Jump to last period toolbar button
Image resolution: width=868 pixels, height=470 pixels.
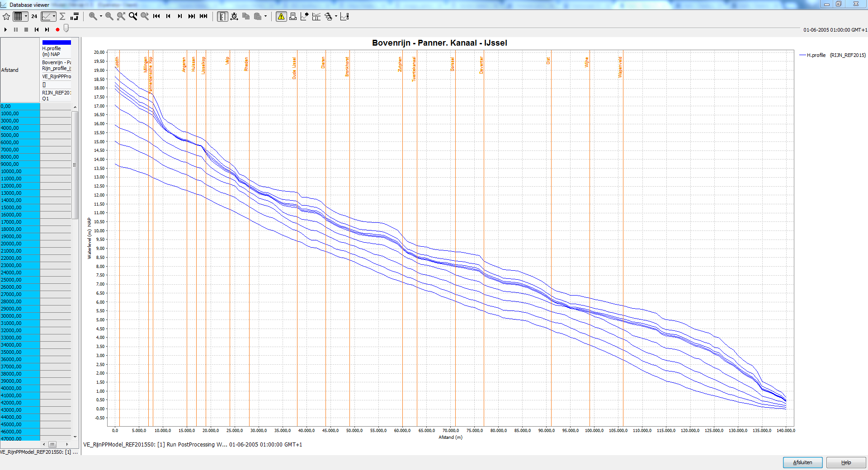coord(192,16)
